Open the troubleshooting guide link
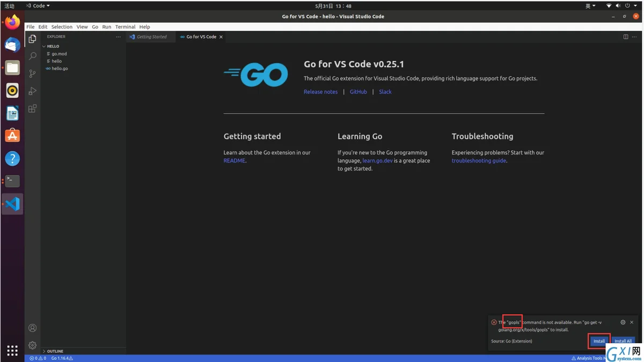The image size is (644, 362). (479, 160)
